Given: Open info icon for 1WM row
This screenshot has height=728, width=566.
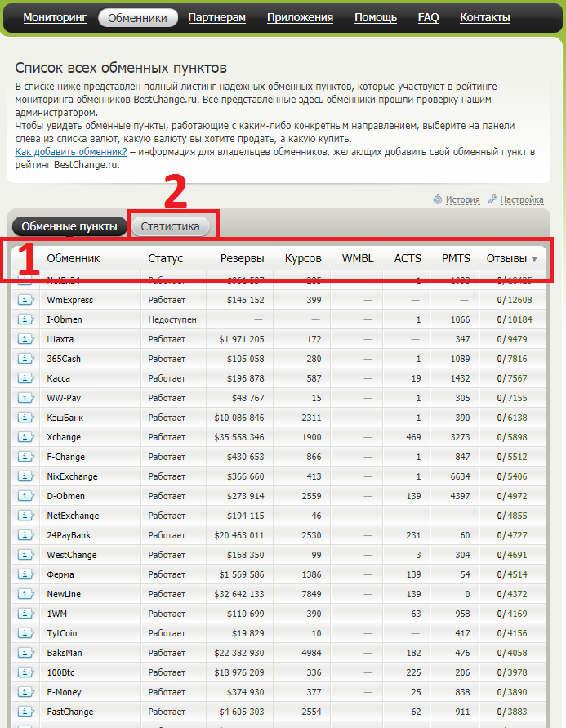Looking at the screenshot, I should click(x=25, y=614).
